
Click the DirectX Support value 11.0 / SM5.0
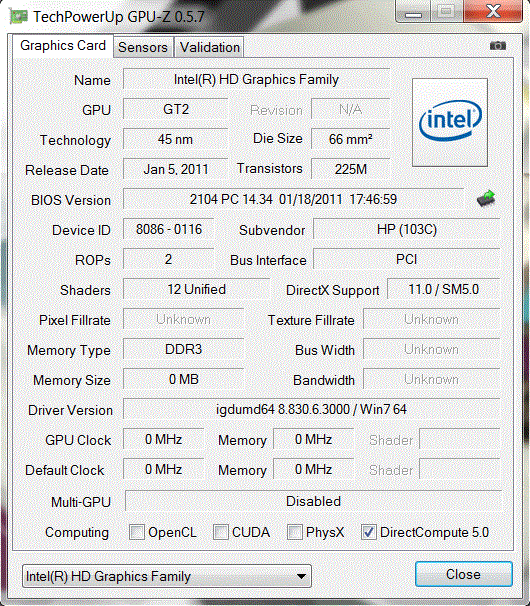click(x=444, y=289)
